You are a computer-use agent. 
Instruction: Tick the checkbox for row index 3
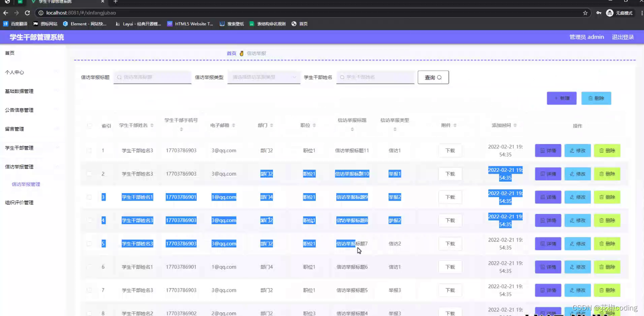coord(89,197)
